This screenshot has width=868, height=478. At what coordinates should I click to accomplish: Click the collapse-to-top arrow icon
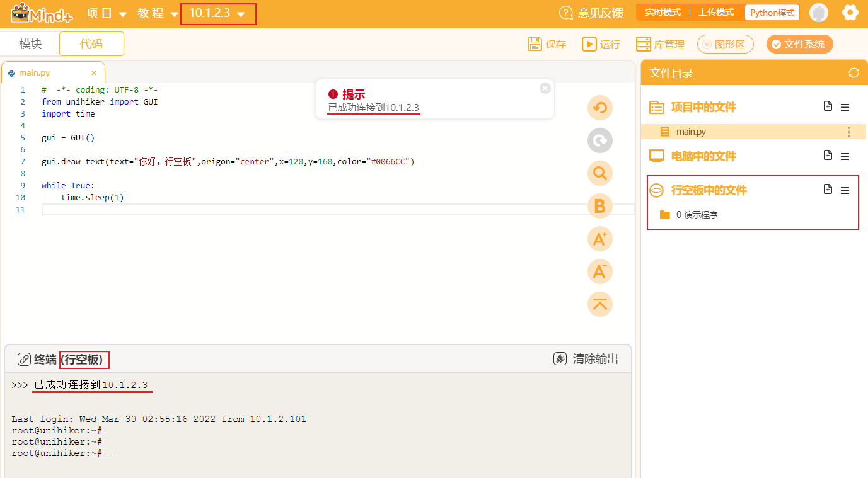pyautogui.click(x=600, y=304)
